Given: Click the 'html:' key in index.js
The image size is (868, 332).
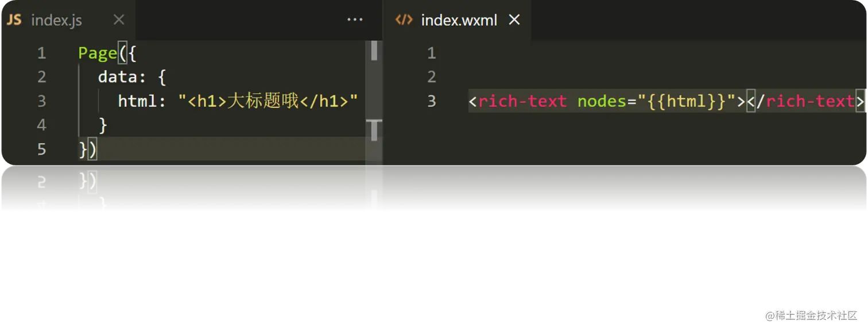Looking at the screenshot, I should coord(142,102).
